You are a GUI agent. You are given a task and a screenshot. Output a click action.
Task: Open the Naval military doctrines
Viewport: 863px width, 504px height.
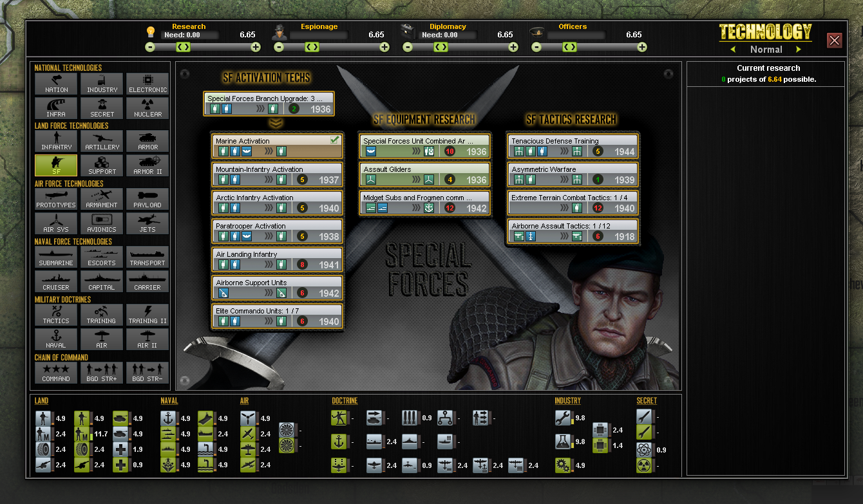pos(56,339)
